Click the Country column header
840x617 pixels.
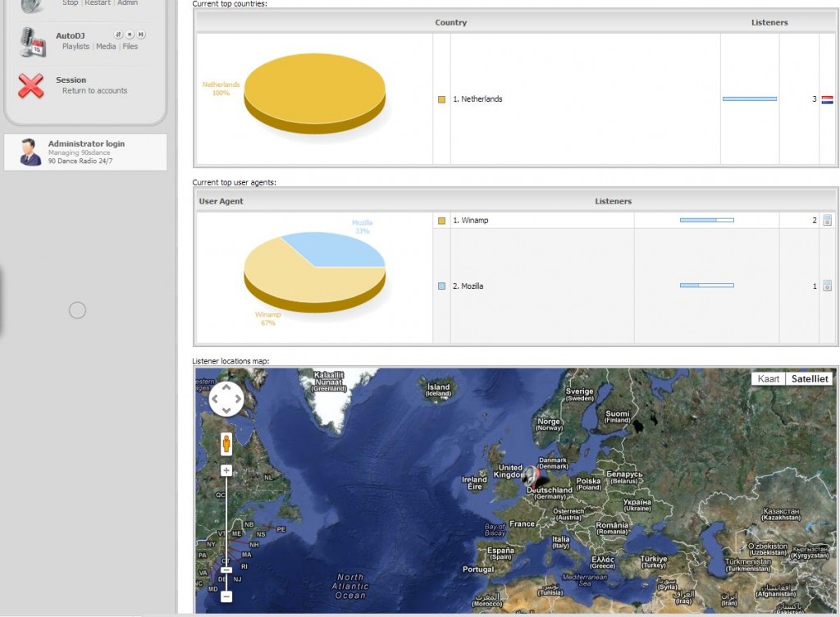click(x=451, y=22)
